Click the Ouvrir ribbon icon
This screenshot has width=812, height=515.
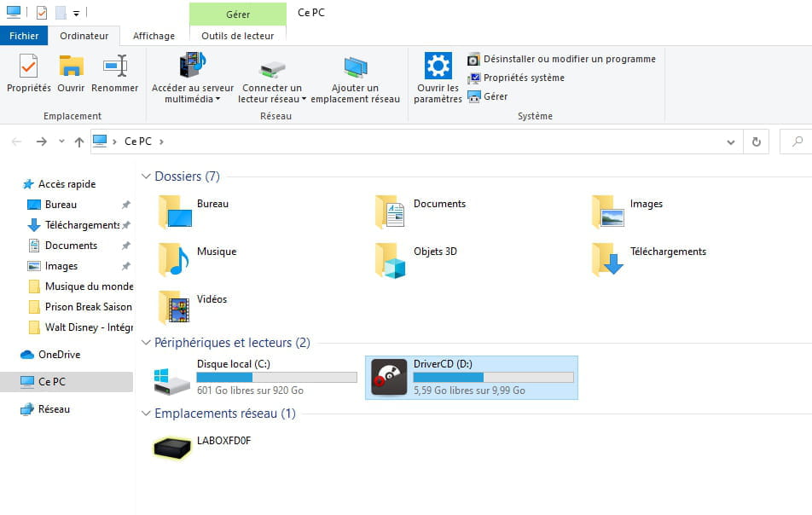click(x=71, y=67)
